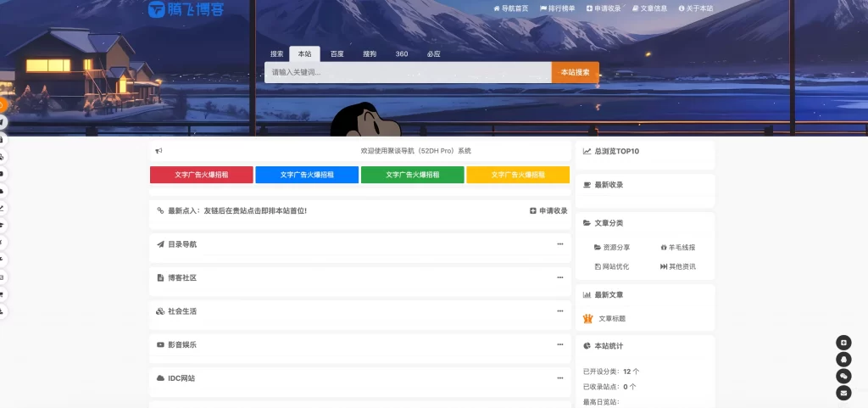Open 申请收录 link in 最新点入 panel
This screenshot has height=408, width=868.
(x=548, y=210)
